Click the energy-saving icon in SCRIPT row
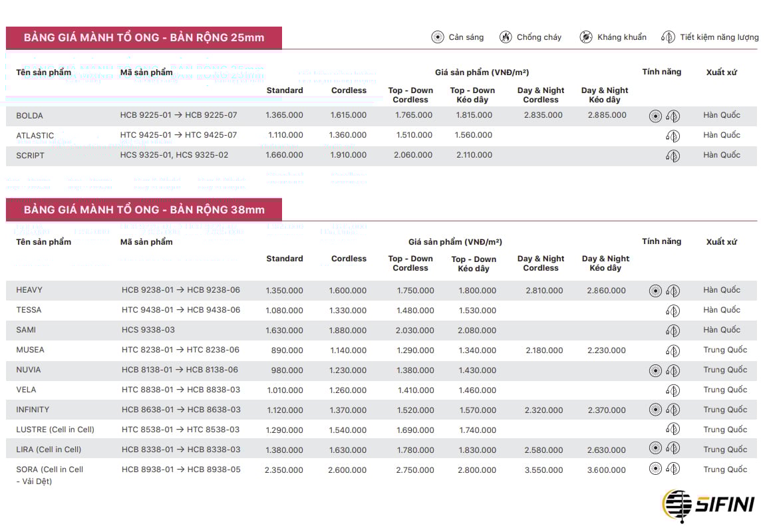This screenshot has width=765, height=532. 673,156
